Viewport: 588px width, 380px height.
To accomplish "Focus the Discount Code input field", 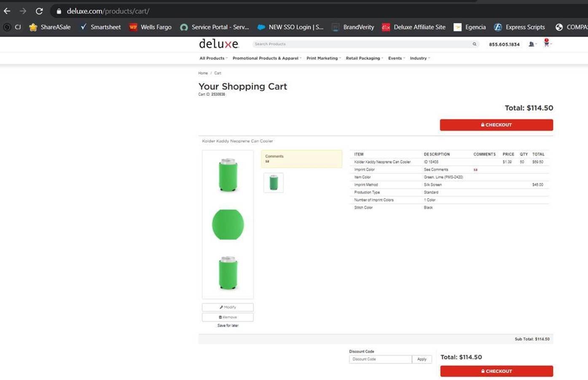I will click(380, 359).
